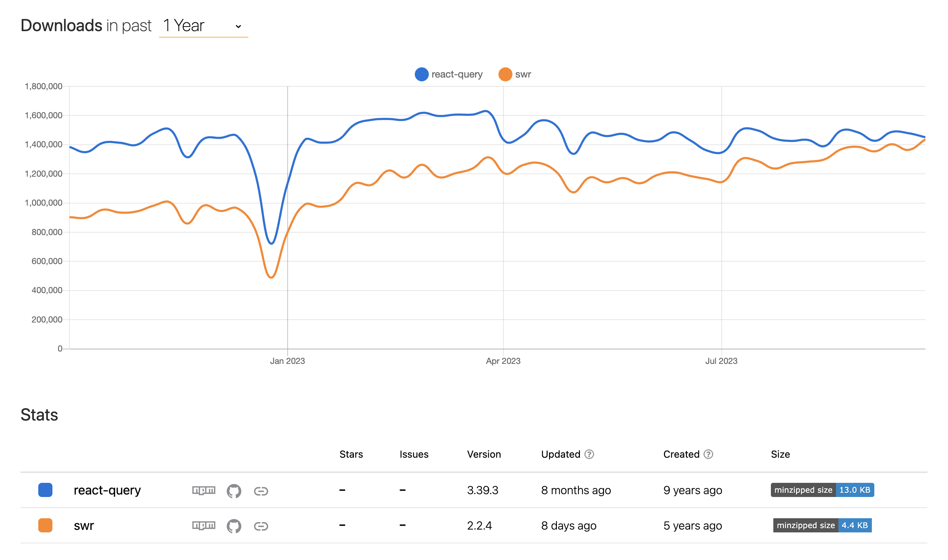Click the Issues column header
The height and width of the screenshot is (560, 948).
tap(414, 454)
